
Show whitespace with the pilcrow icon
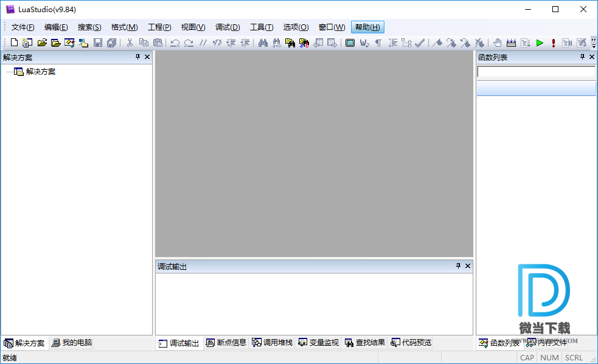pos(378,43)
